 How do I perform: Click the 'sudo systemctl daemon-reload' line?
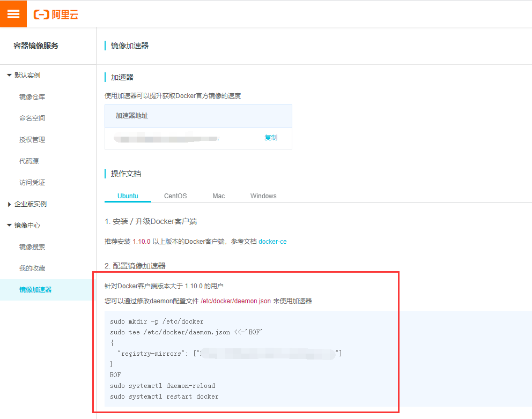[162, 386]
